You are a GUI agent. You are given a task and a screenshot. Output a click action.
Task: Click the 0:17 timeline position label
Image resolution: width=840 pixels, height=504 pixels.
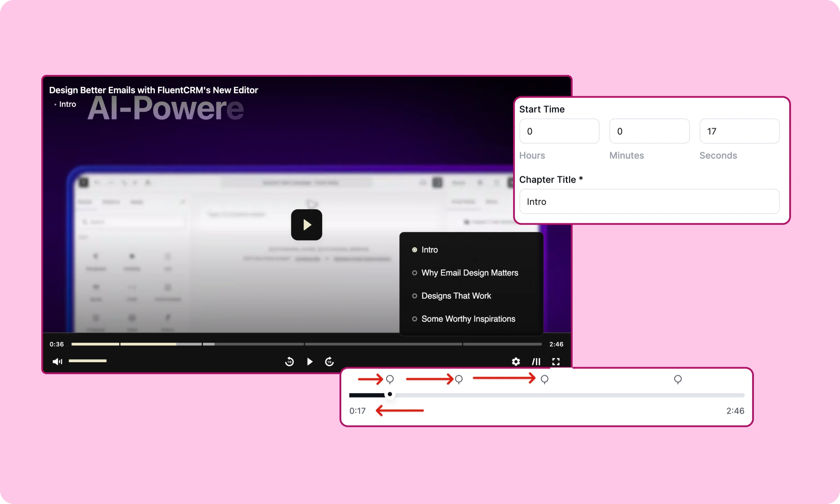(357, 411)
